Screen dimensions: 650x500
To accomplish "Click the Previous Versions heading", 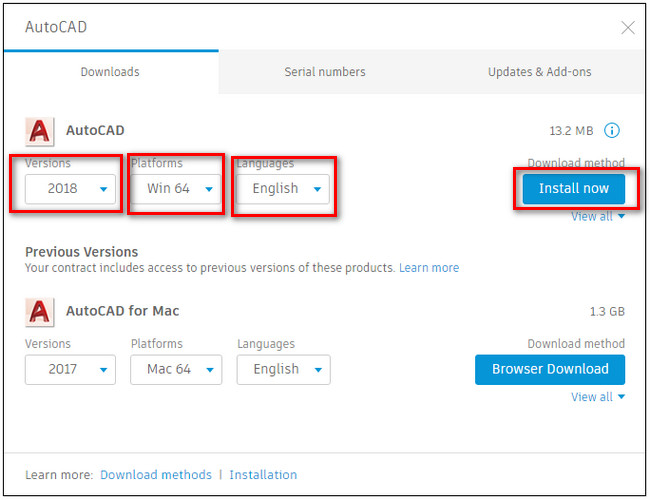I will coord(82,252).
